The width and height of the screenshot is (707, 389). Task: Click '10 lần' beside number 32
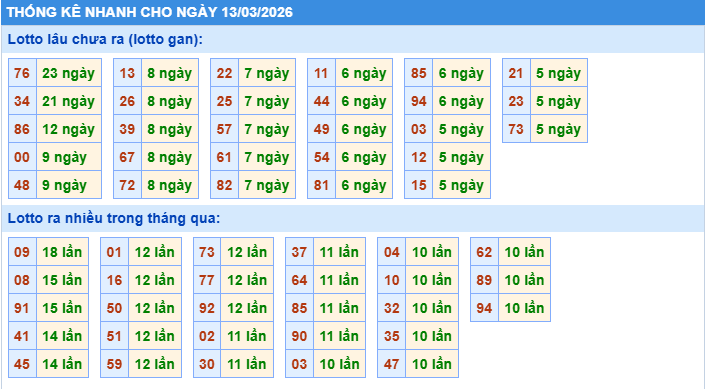[432, 308]
